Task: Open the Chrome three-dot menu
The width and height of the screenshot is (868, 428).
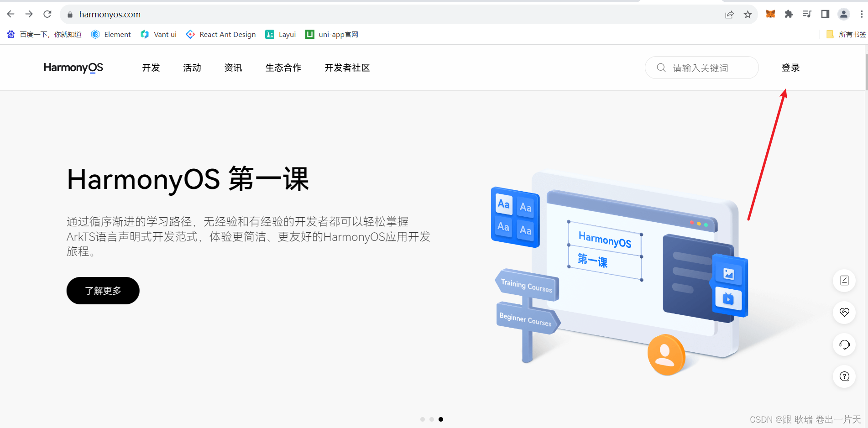Action: 862,14
